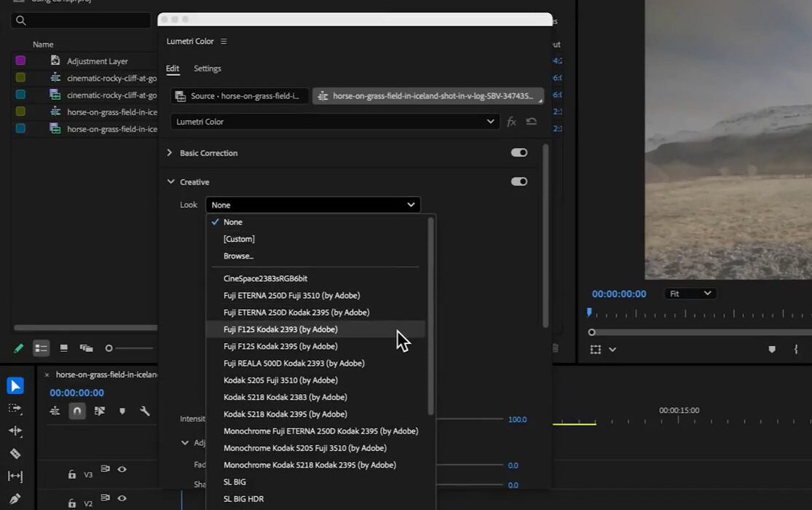
Task: Toggle the Basic Correction switch
Action: click(519, 152)
